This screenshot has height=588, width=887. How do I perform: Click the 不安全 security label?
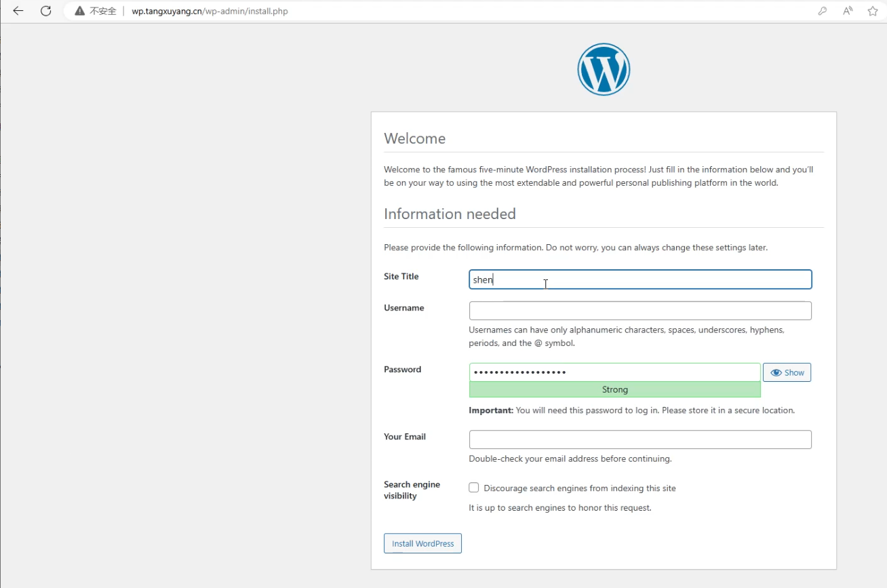click(103, 11)
